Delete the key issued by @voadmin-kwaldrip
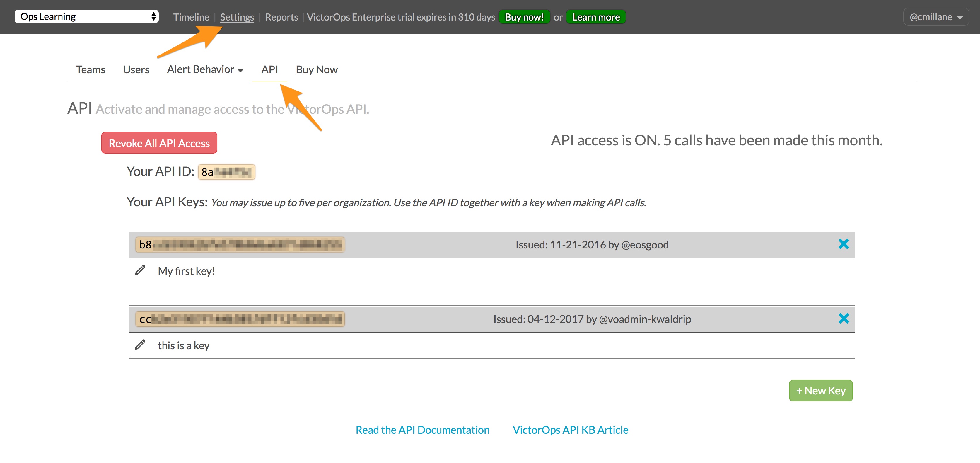The width and height of the screenshot is (980, 463). tap(844, 318)
